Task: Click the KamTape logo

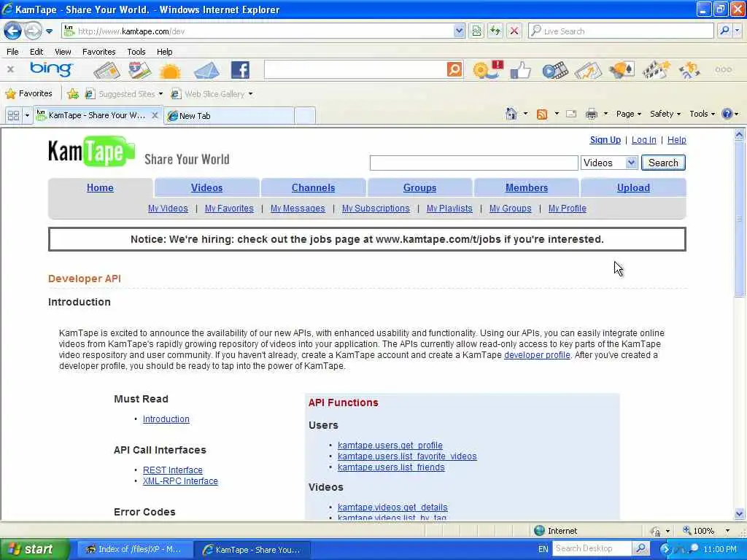Action: [91, 152]
